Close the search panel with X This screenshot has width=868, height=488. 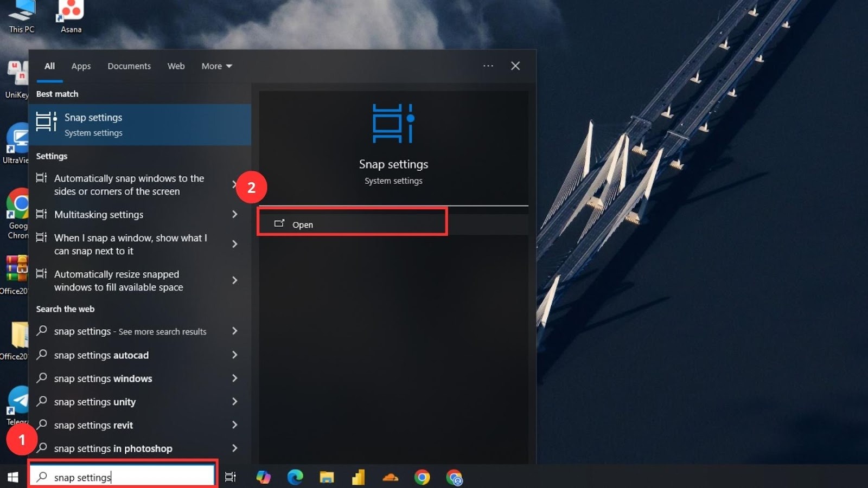(x=515, y=66)
